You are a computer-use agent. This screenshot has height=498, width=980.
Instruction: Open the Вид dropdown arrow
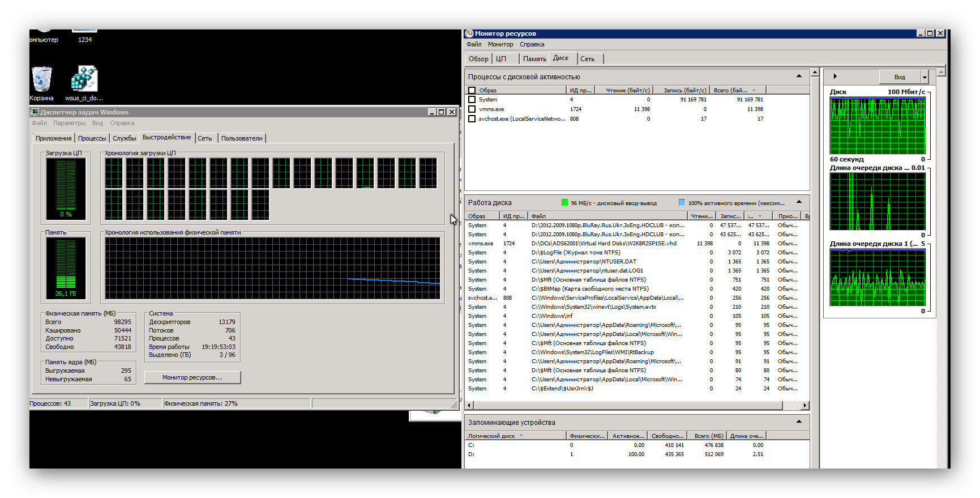tap(925, 77)
